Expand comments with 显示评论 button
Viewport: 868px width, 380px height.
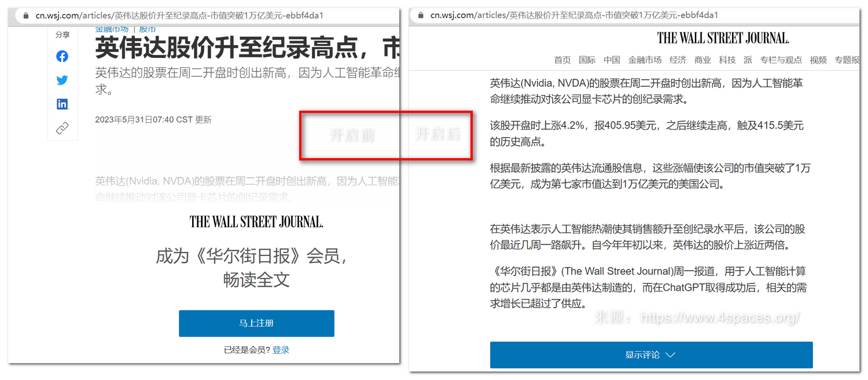[x=651, y=355]
